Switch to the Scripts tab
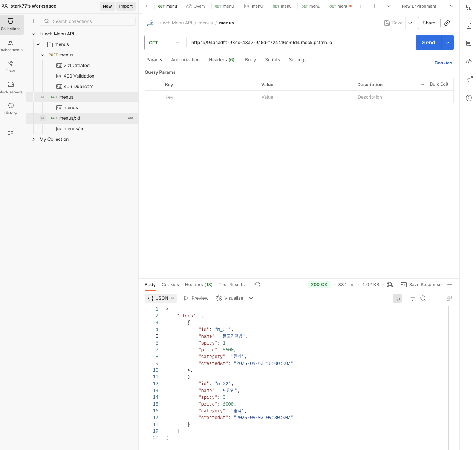This screenshot has width=476, height=450. point(272,60)
